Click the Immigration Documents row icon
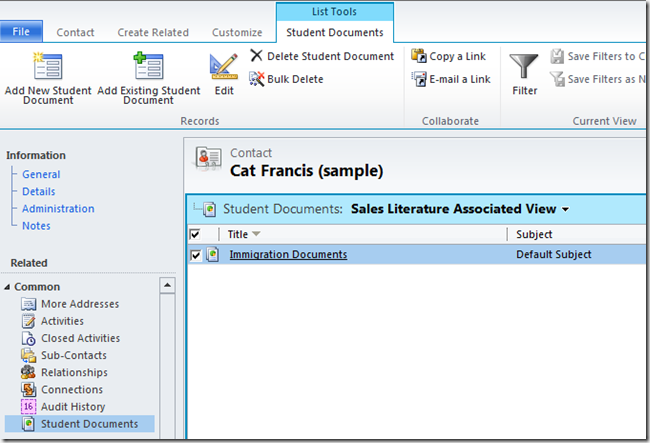650x443 pixels. tap(213, 254)
